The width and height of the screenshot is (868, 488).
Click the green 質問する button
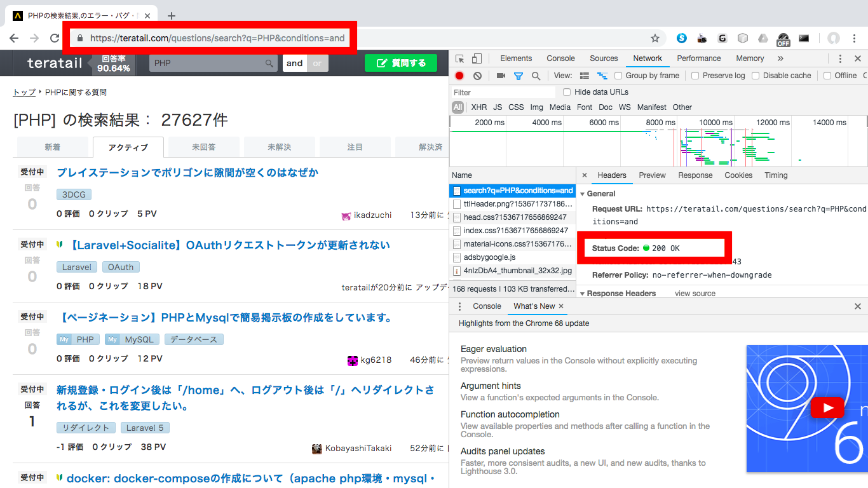pyautogui.click(x=400, y=64)
